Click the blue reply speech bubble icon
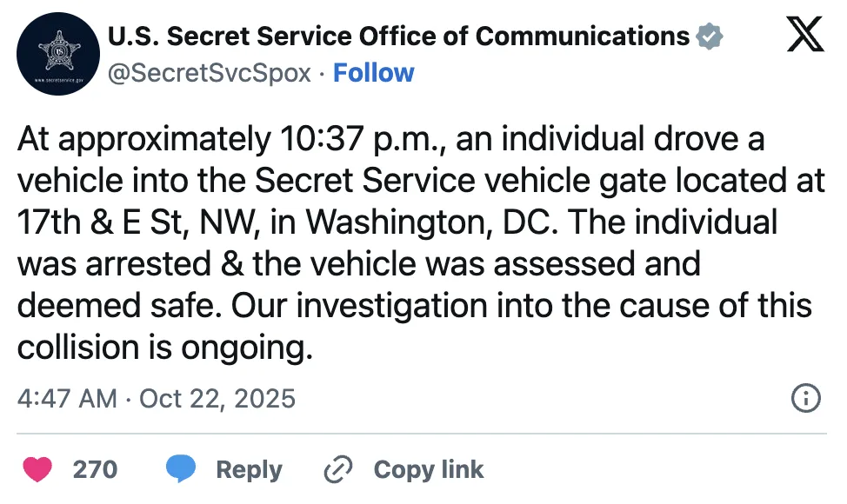This screenshot has height=504, width=847. point(180,470)
